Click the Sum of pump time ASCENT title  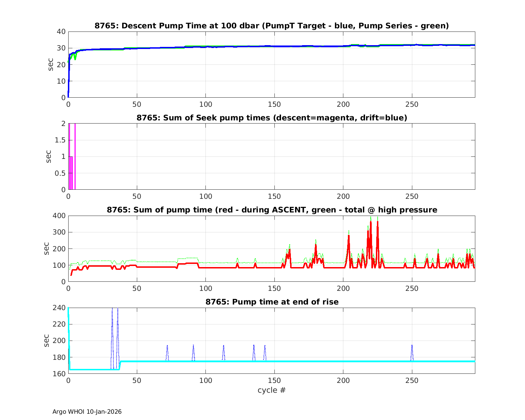(x=272, y=210)
